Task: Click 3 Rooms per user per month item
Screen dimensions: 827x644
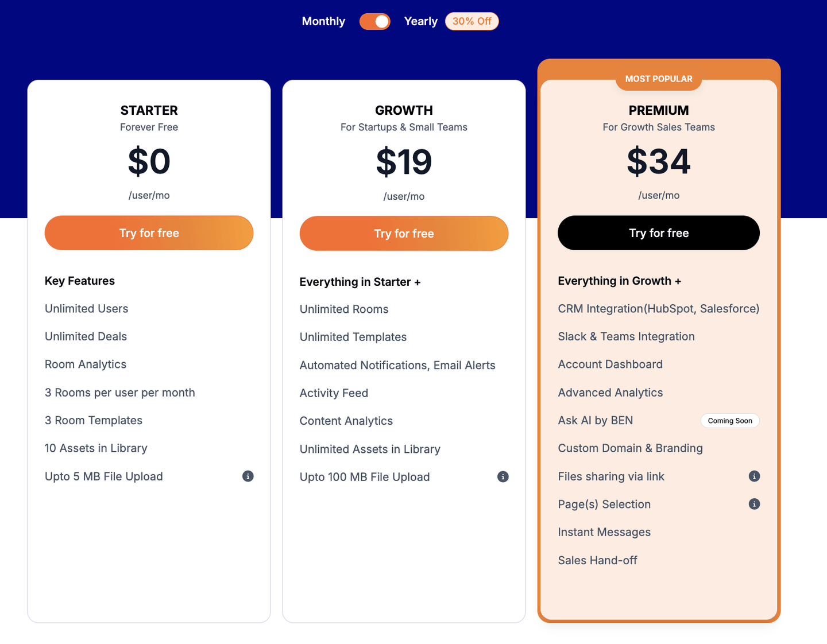Action: 120,393
